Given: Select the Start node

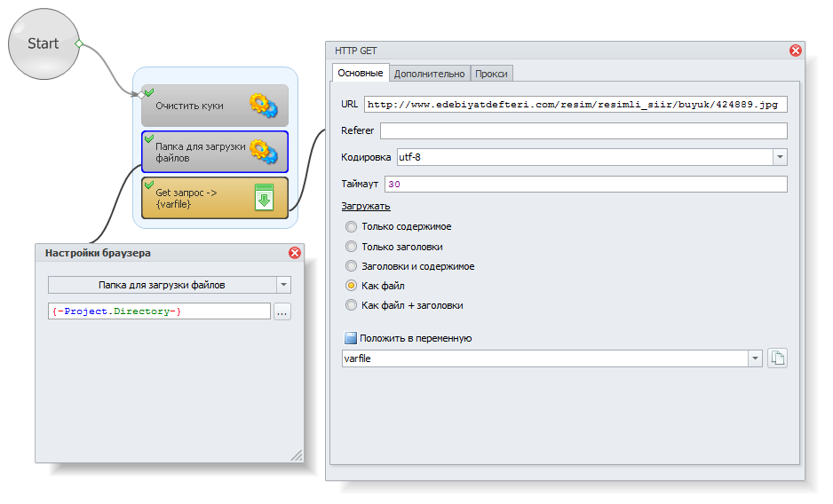Looking at the screenshot, I should click(44, 43).
